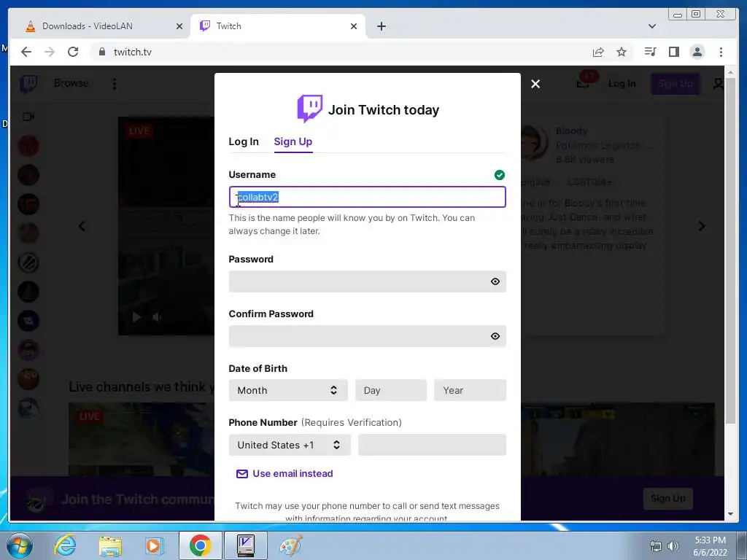Image resolution: width=747 pixels, height=560 pixels.
Task: Switch to the Log In tab
Action: click(x=244, y=141)
